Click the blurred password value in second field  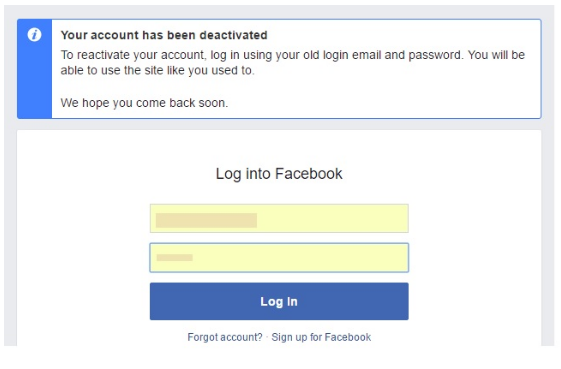[x=175, y=258]
